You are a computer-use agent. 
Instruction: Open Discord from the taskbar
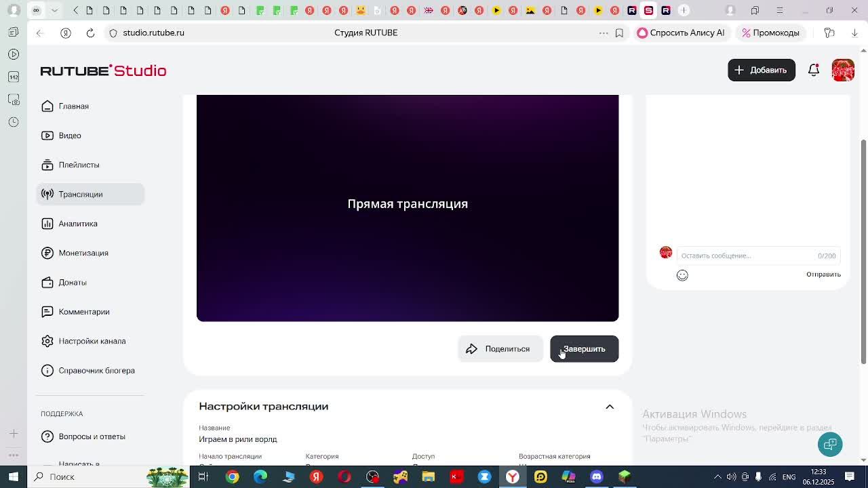[x=597, y=476]
